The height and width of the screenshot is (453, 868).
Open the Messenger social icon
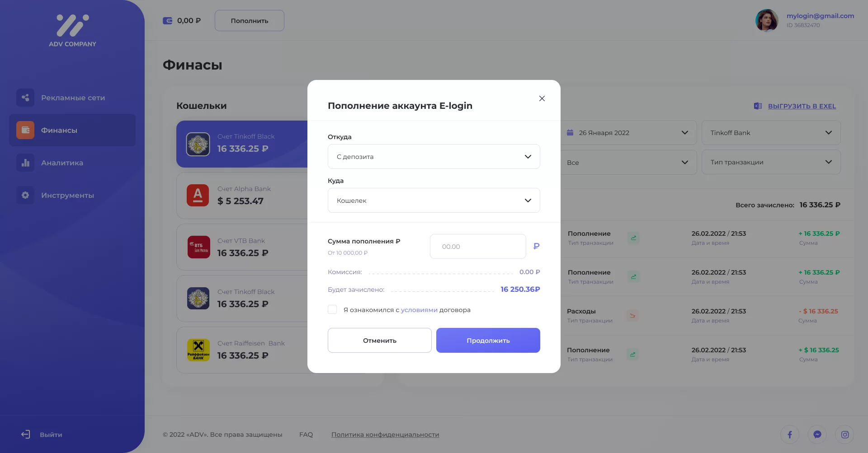817,434
